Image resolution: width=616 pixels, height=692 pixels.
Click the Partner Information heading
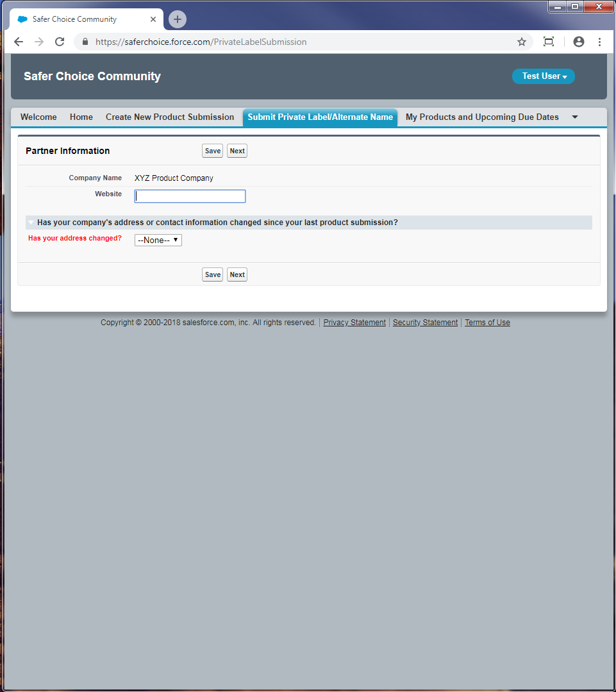click(67, 151)
